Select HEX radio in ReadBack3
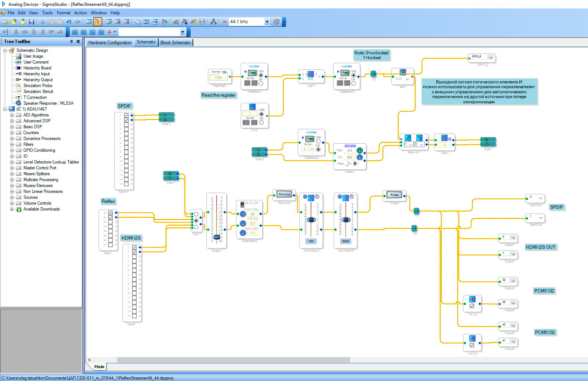The height and width of the screenshot is (381, 588). click(353, 75)
